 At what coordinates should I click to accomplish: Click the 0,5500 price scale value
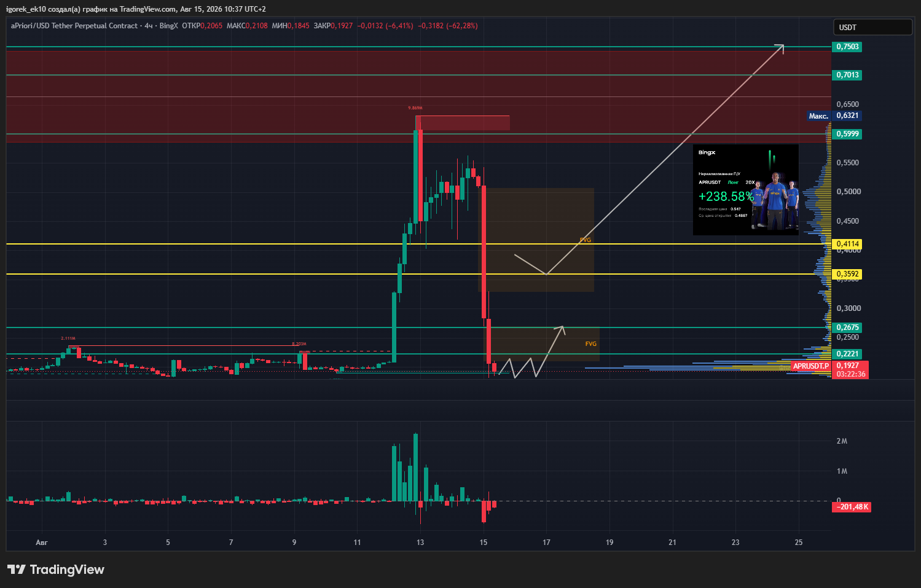(847, 163)
